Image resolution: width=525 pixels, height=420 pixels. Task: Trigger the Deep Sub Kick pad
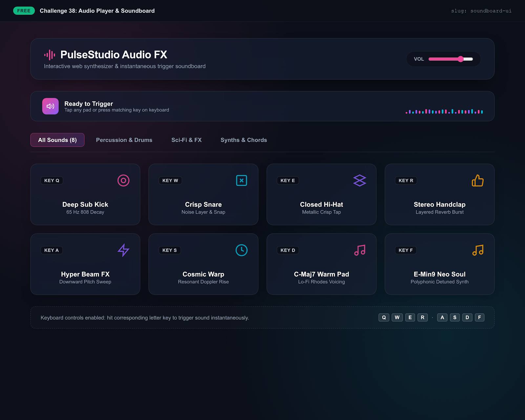(x=85, y=195)
